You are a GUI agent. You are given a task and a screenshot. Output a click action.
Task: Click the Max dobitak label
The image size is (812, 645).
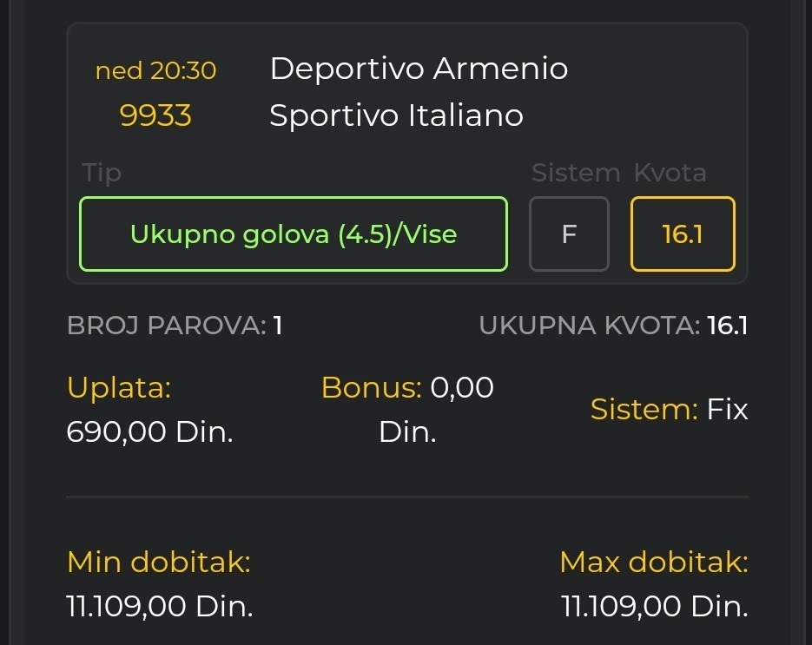click(653, 563)
